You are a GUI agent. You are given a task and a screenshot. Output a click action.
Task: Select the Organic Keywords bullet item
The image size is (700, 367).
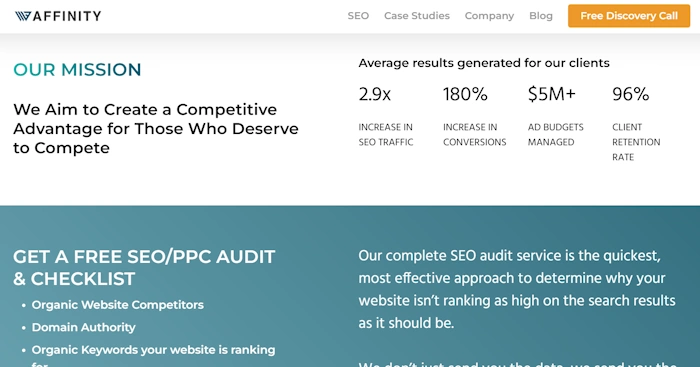point(153,356)
